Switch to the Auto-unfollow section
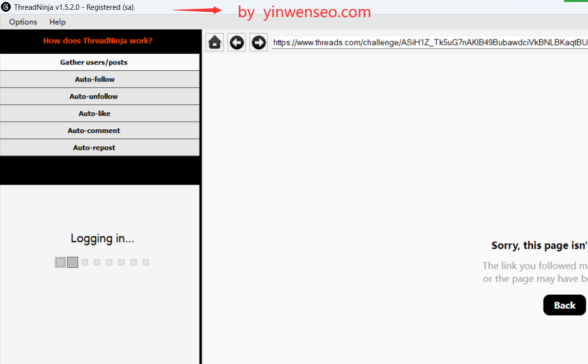 100,96
